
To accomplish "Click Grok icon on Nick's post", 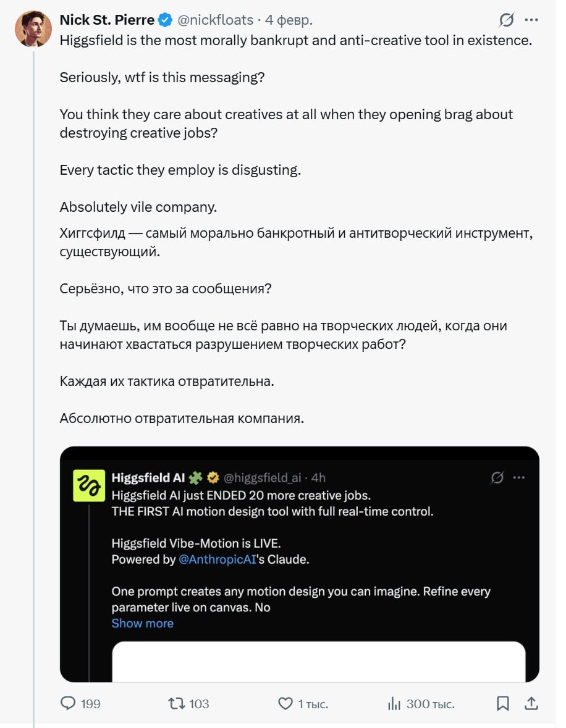I will click(x=506, y=20).
